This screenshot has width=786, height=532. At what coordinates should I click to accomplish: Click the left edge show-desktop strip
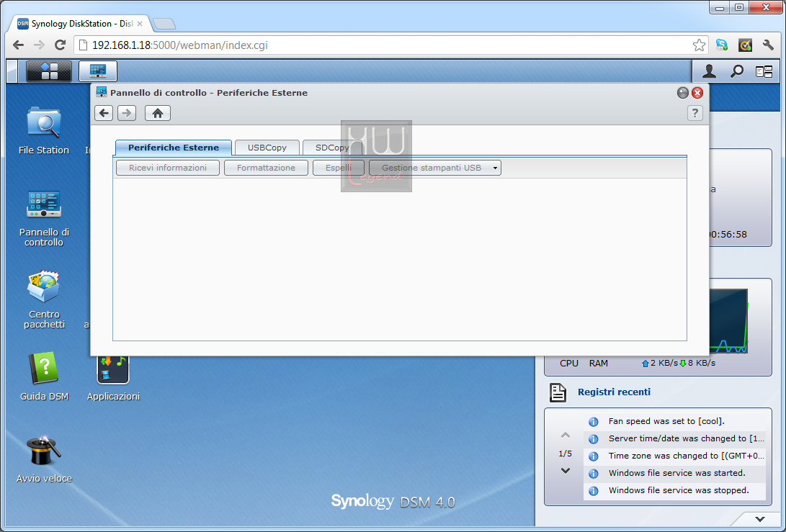(x=12, y=71)
